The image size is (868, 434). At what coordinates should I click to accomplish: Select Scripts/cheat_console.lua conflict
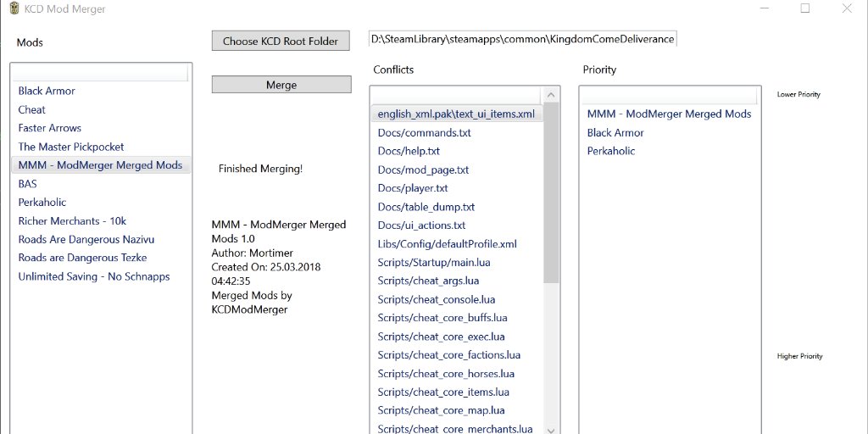[x=457, y=299]
